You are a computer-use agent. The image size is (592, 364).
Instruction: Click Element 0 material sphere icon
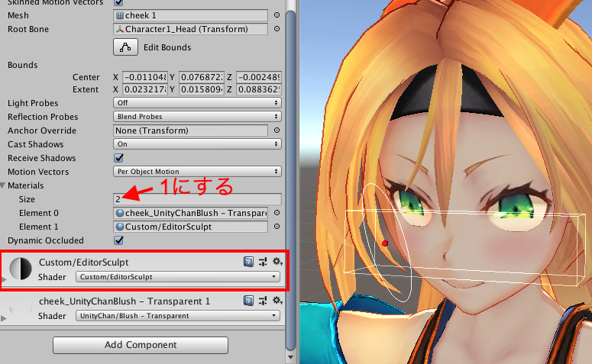120,213
